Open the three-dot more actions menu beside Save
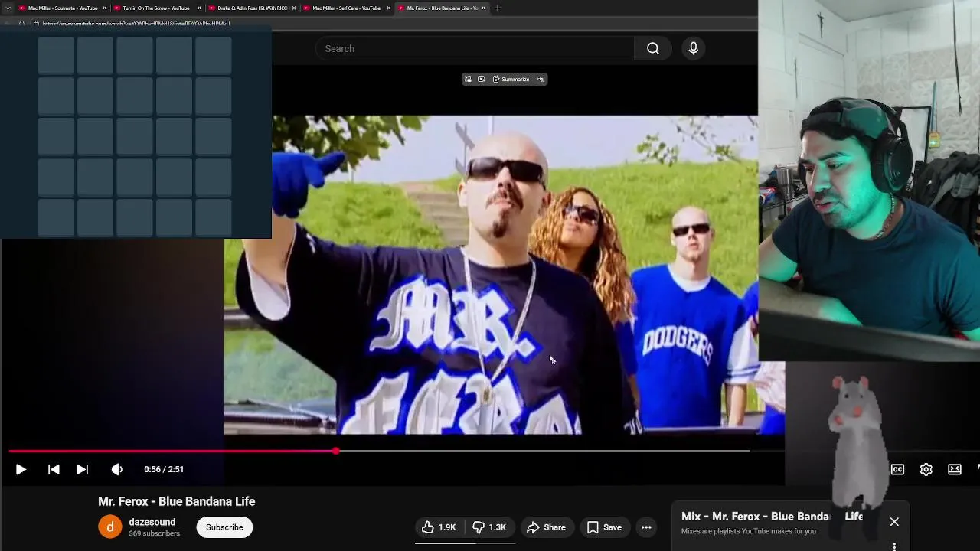Image resolution: width=980 pixels, height=551 pixels. pos(646,527)
